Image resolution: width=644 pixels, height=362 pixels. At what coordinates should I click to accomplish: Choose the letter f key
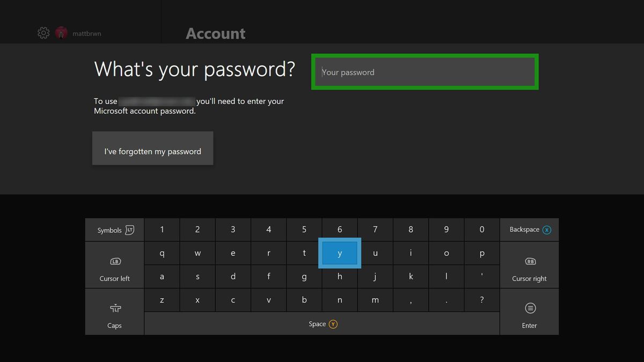coord(269,277)
